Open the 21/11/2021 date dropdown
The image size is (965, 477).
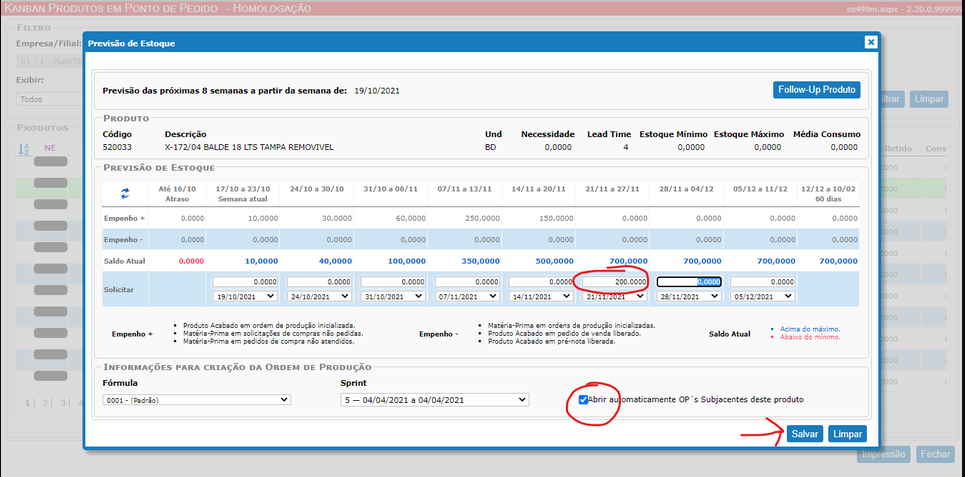coord(615,296)
